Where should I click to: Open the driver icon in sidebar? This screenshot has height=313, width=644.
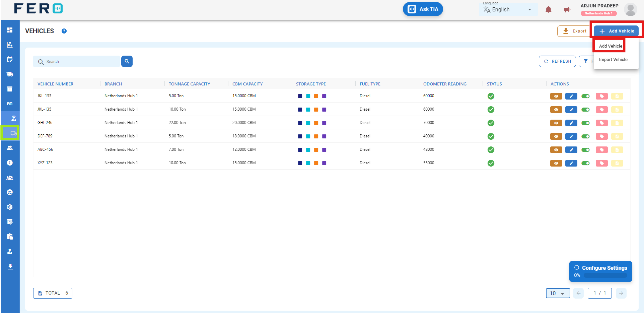point(13,118)
